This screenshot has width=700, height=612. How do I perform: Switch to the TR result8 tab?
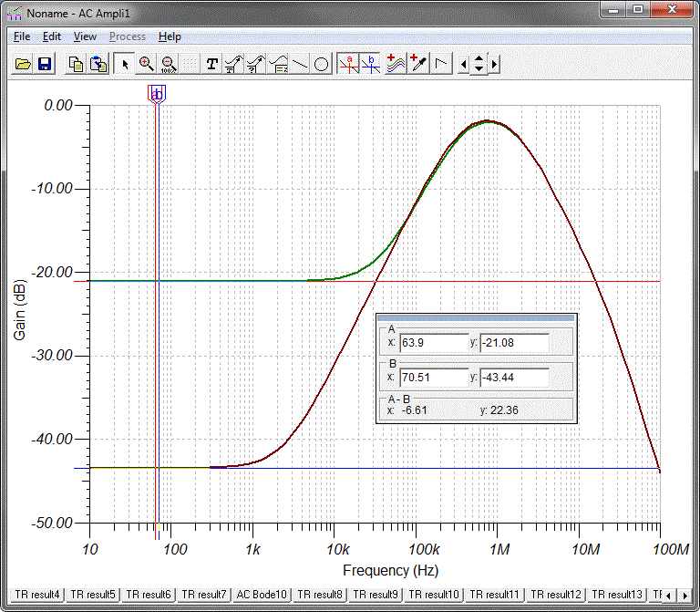(x=320, y=595)
